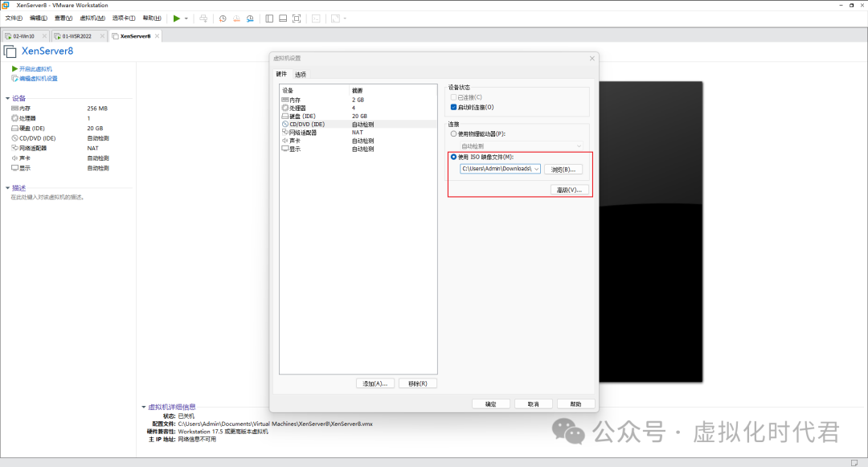Toggle the 启动时连接 checkbox

[x=454, y=107]
